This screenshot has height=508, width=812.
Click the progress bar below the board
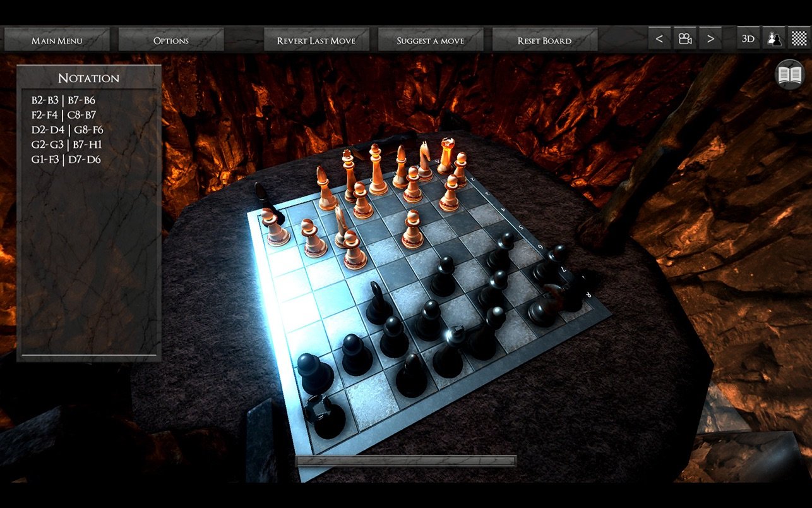pos(406,461)
